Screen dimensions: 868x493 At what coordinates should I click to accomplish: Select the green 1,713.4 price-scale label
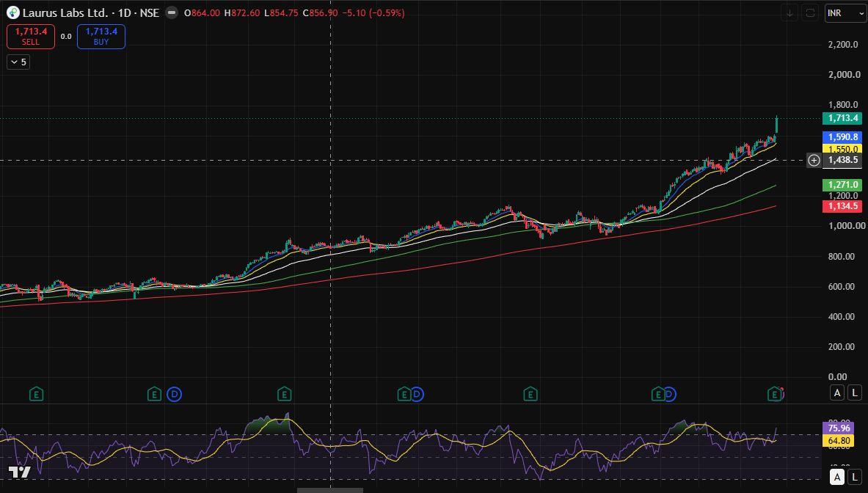click(x=842, y=118)
